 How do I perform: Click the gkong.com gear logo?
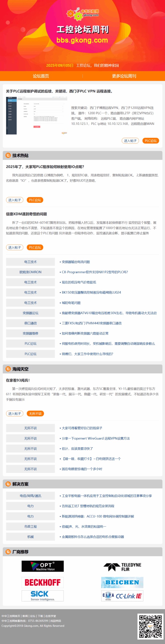click(x=83, y=14)
